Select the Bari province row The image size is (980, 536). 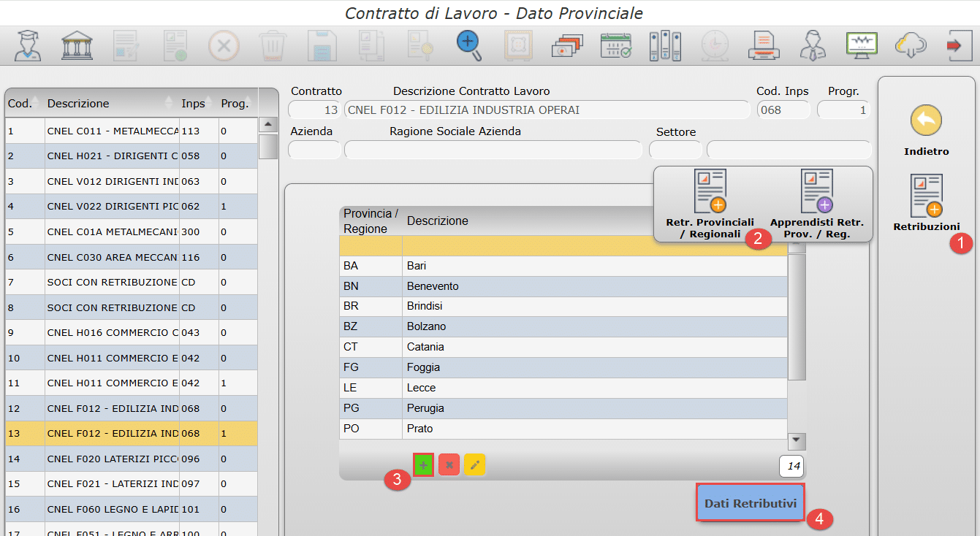pyautogui.click(x=563, y=266)
